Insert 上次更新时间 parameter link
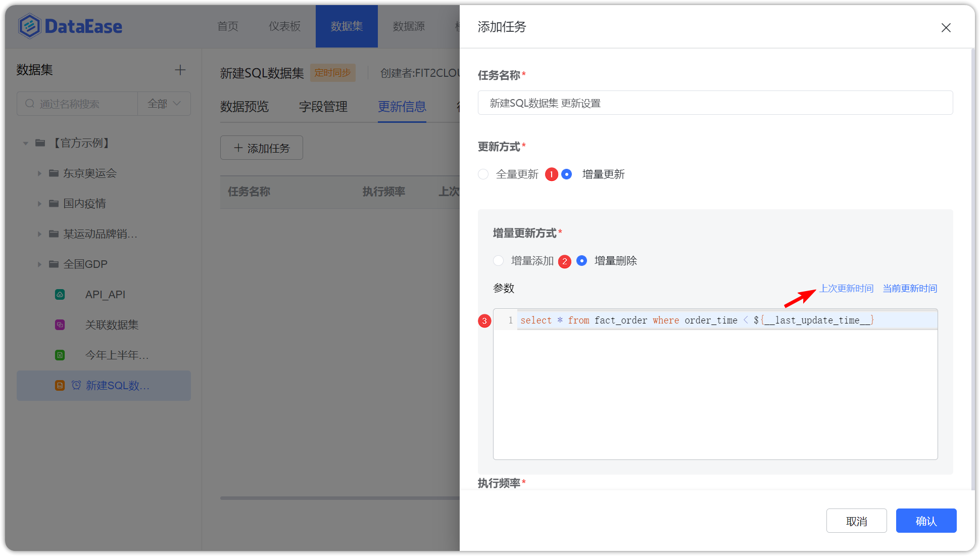The image size is (980, 556). tap(846, 289)
